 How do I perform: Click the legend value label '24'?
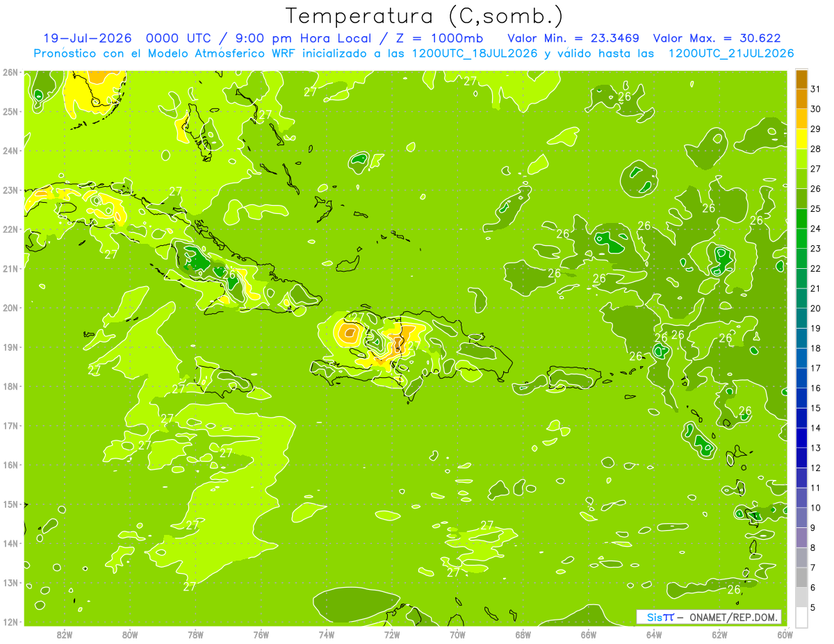pyautogui.click(x=816, y=229)
